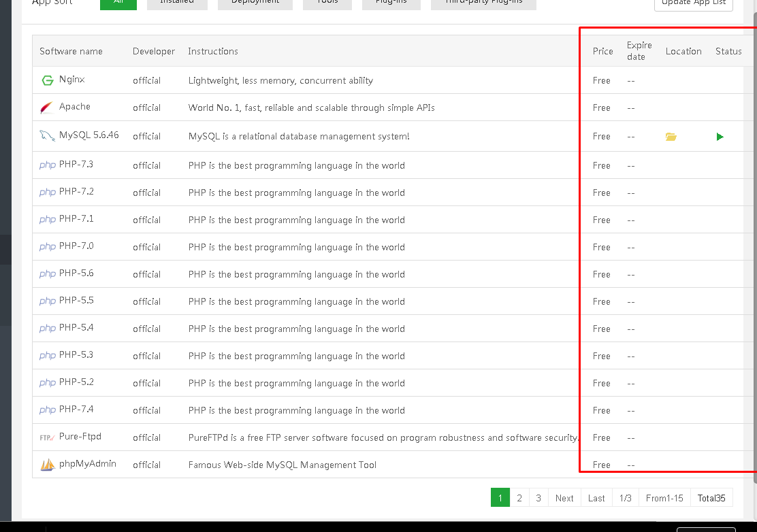Click the Free price in Nginx row
757x532 pixels.
[x=602, y=80]
